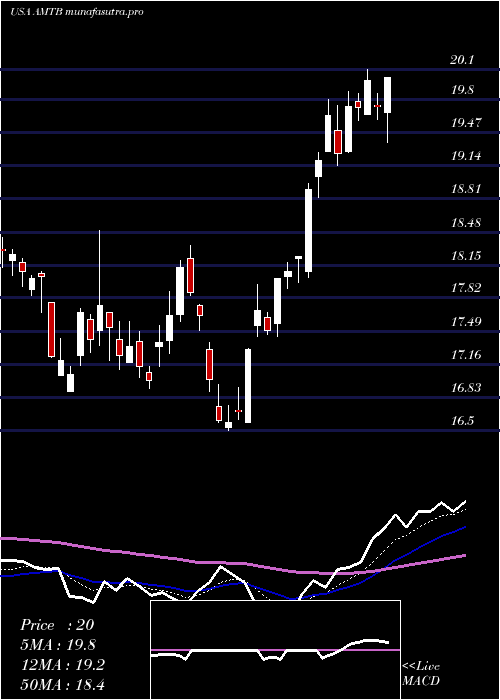Click the 17.49 price axis label
The image size is (500, 700).
[x=466, y=321]
